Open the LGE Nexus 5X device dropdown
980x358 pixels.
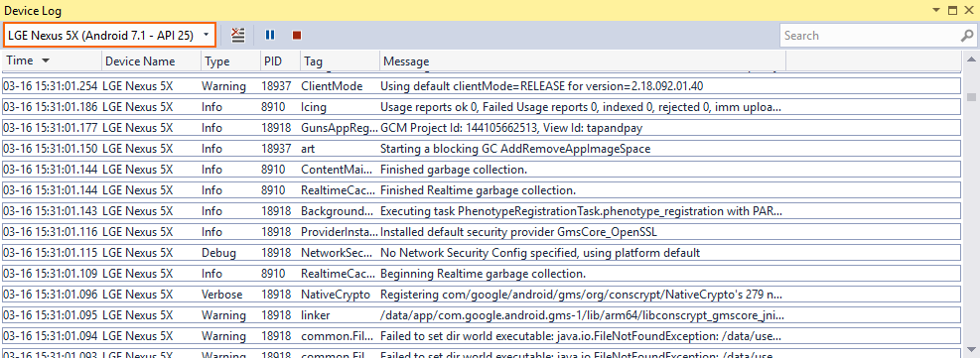[x=109, y=35]
